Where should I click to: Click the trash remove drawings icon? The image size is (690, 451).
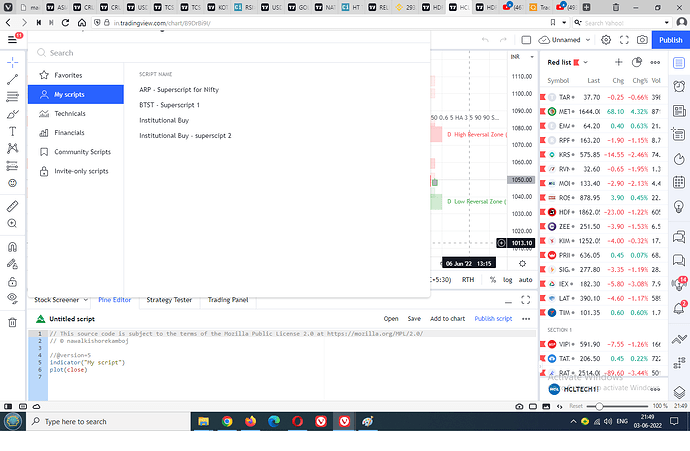pyautogui.click(x=12, y=323)
